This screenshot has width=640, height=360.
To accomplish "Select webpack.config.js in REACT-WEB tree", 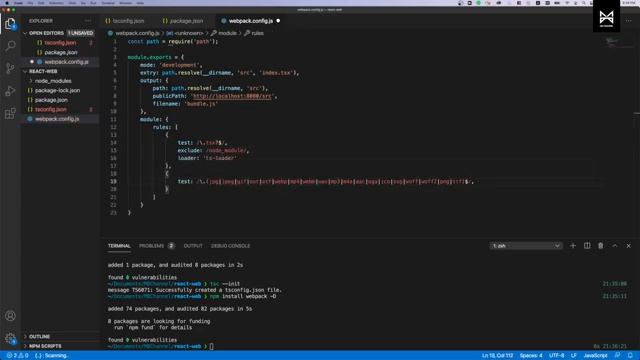I will click(57, 119).
